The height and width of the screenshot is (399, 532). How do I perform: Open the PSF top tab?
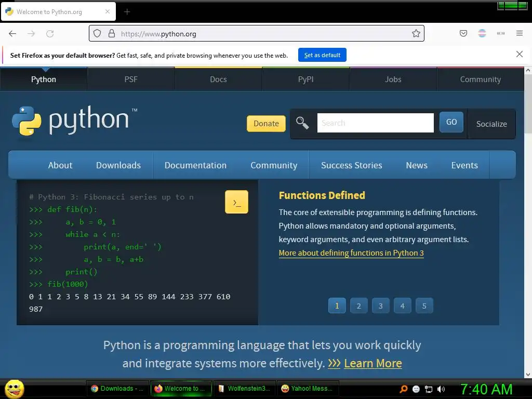click(131, 79)
